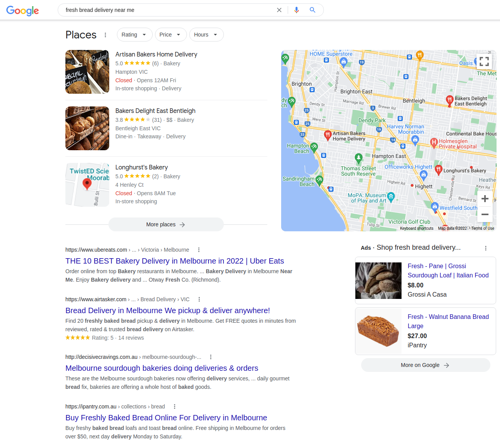Click the More on Google button
Viewport: 500px width, 448px height.
425,365
